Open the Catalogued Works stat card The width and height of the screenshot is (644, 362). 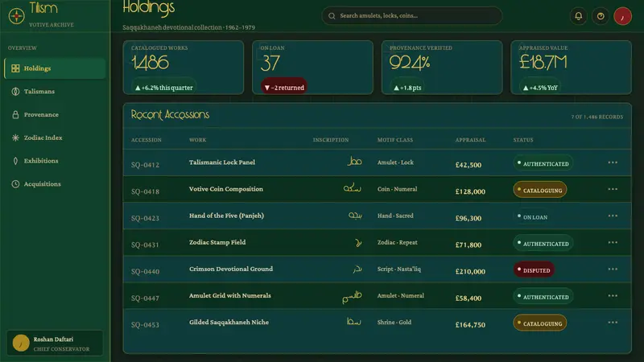pyautogui.click(x=184, y=68)
